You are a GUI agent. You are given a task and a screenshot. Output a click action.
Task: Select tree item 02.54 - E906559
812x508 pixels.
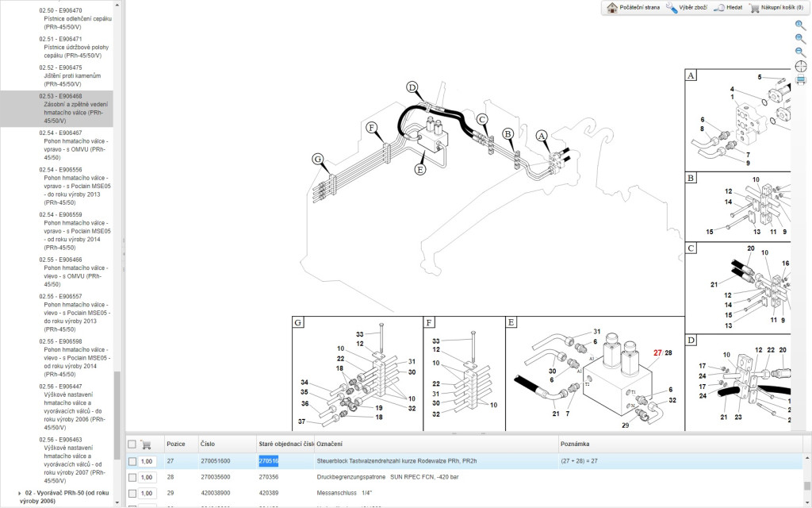coord(75,231)
